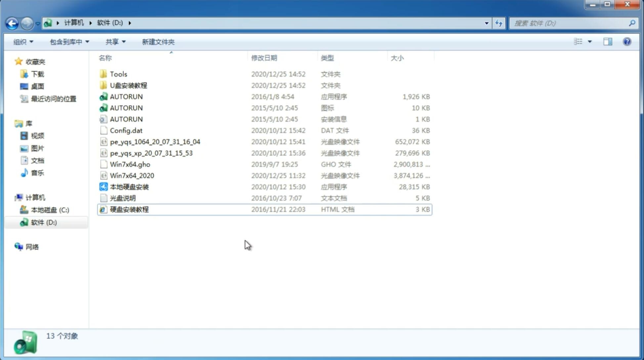Select 软件 (D:) drive in sidebar
Screen dimensions: 644x360
click(43, 222)
